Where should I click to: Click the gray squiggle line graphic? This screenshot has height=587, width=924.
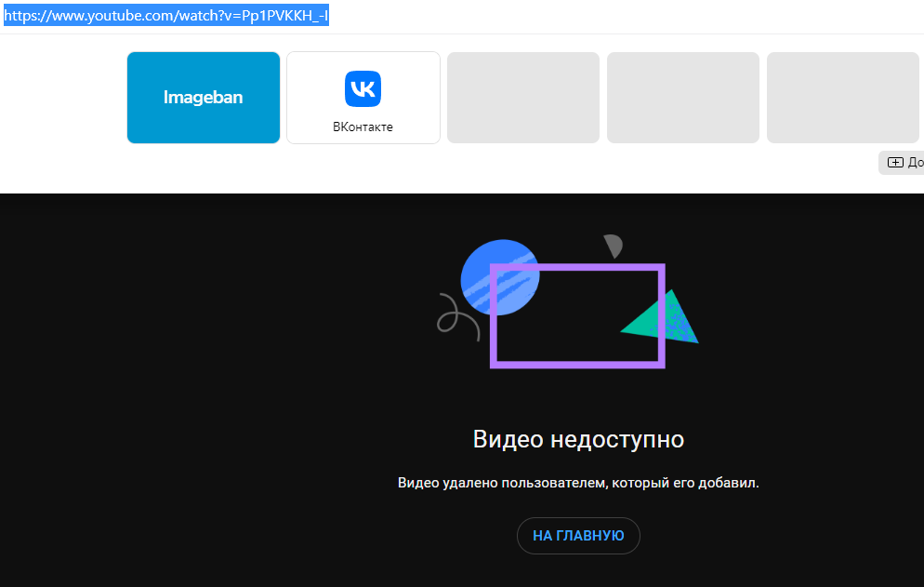click(x=457, y=316)
